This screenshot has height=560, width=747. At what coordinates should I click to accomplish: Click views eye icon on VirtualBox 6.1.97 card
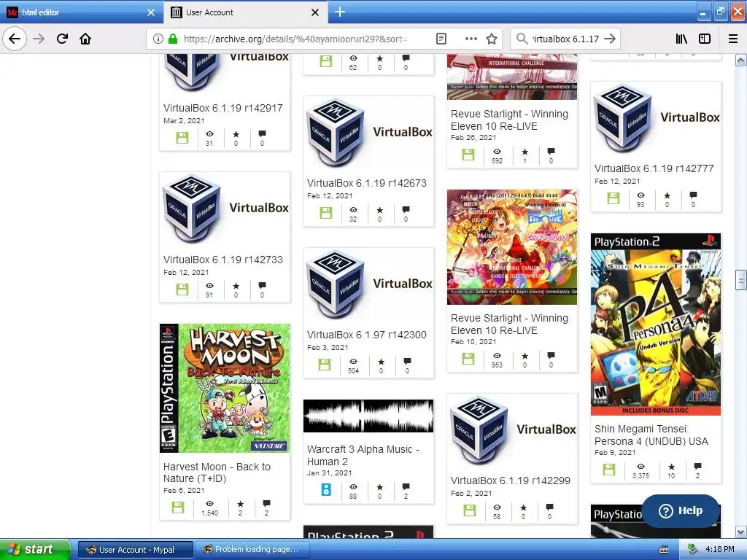click(354, 362)
